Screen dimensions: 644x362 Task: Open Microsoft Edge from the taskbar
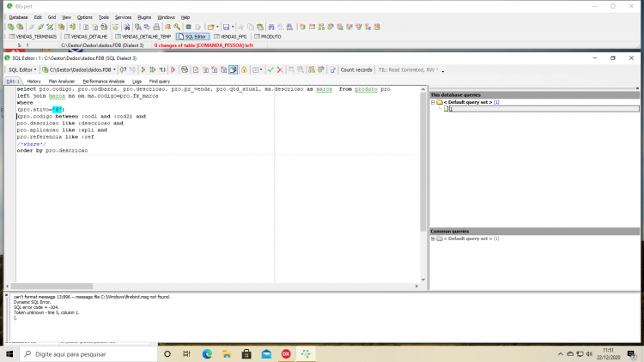207,353
